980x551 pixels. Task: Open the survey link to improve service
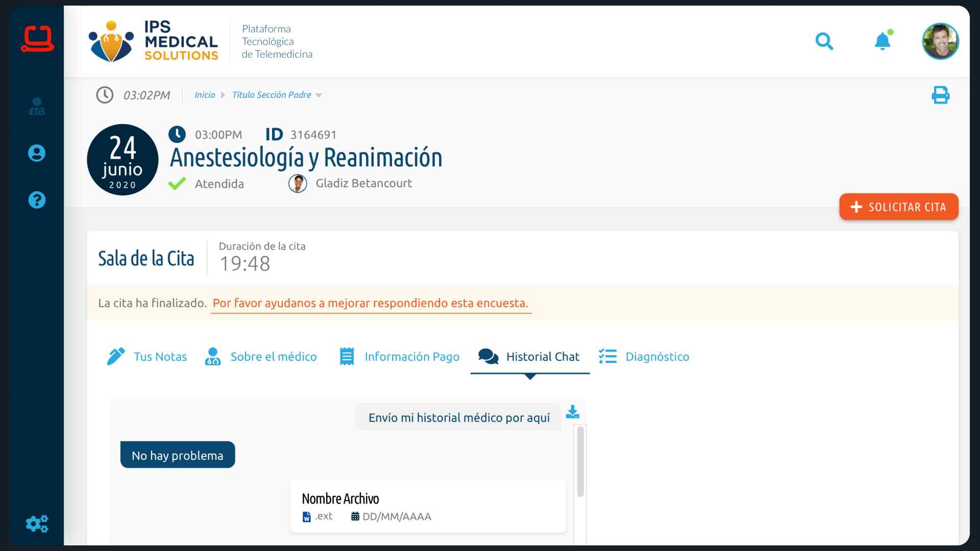coord(370,303)
